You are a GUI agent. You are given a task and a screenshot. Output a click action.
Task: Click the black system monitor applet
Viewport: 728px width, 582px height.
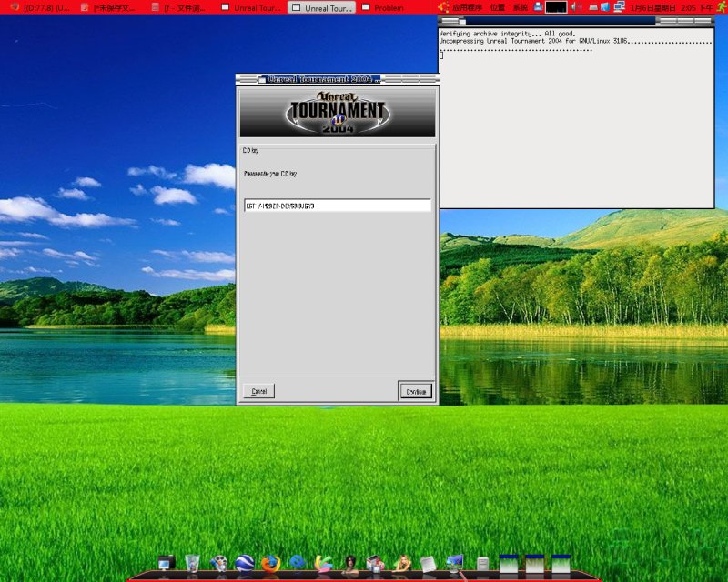click(x=556, y=7)
